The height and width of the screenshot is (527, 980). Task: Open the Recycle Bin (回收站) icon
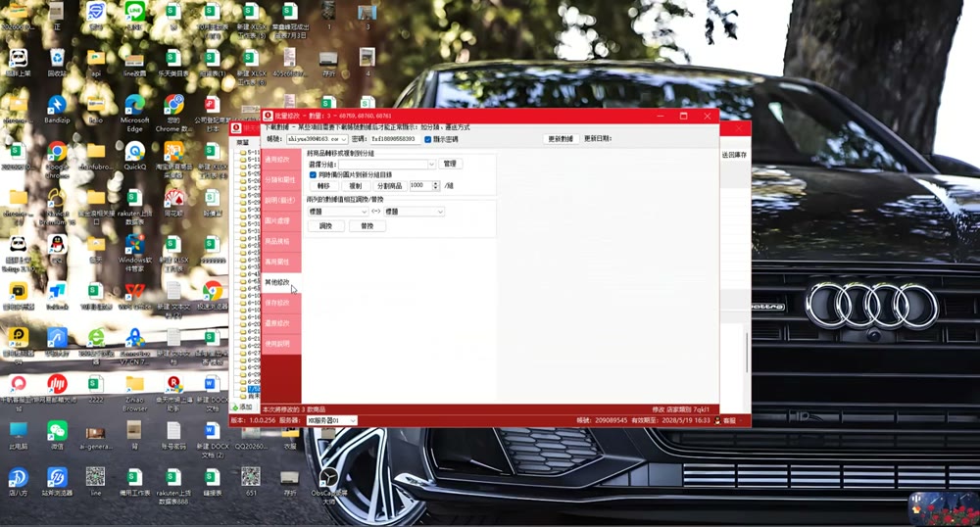click(57, 62)
